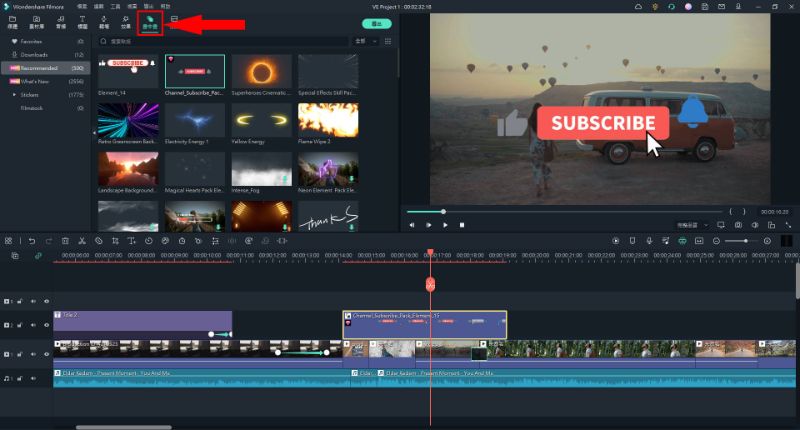
Task: Click the Crop tool icon
Action: (115, 241)
